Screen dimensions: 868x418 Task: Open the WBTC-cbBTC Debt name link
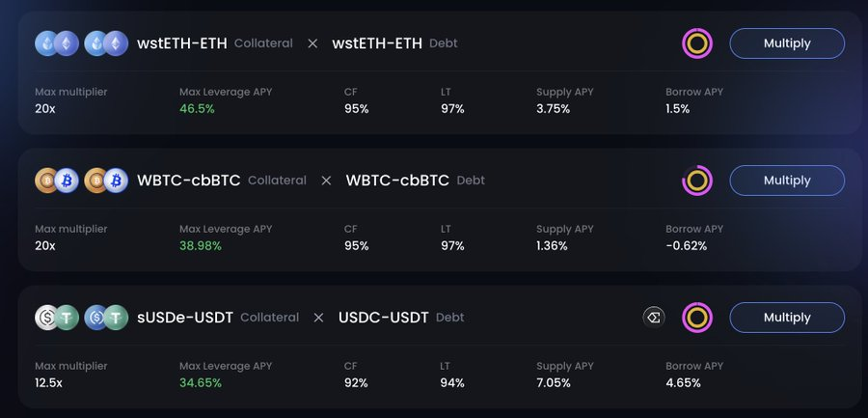pos(397,181)
